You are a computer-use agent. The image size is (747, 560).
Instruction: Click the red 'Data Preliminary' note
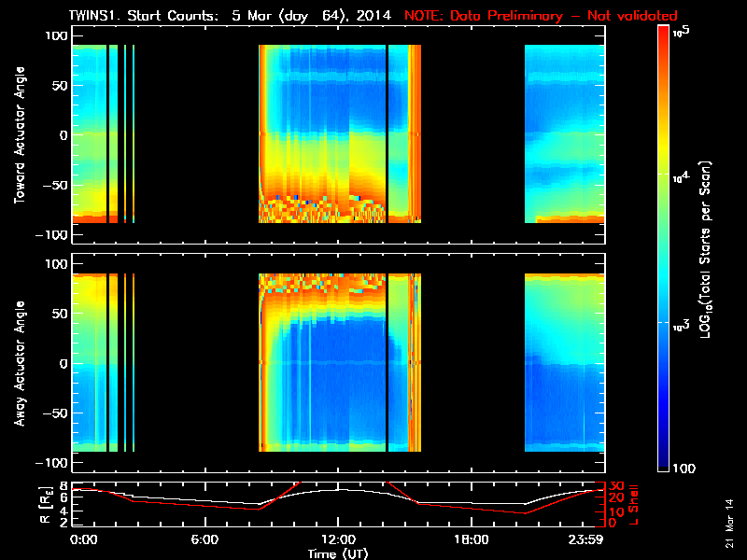point(541,16)
